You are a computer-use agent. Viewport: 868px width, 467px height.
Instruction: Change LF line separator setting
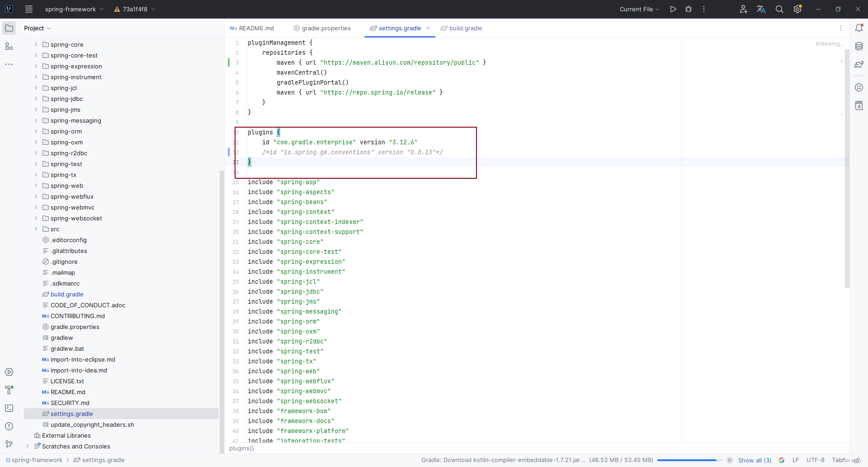(x=796, y=460)
